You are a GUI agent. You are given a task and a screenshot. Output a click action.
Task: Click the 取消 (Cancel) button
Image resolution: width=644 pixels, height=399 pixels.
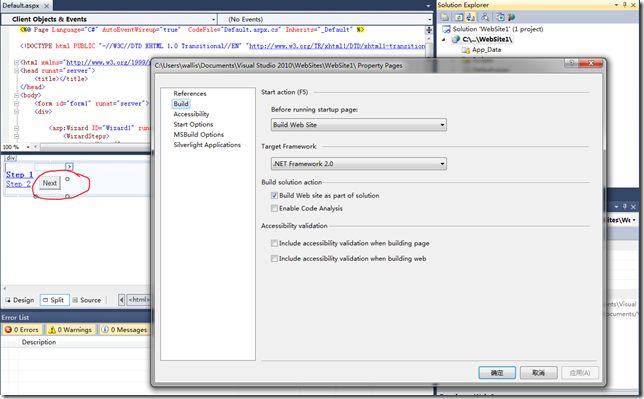click(x=538, y=373)
